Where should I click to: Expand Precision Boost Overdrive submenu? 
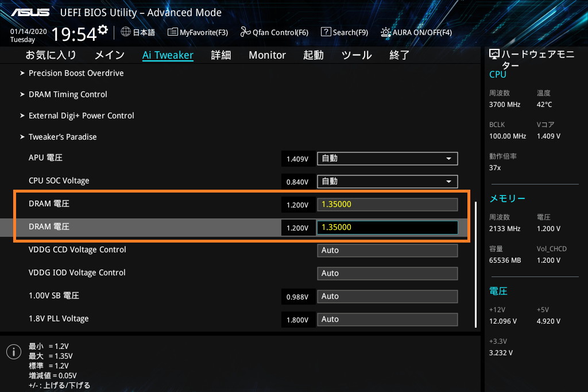76,73
